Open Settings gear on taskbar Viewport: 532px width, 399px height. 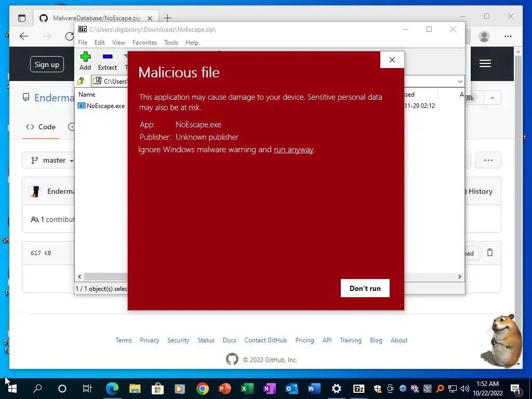(337, 389)
